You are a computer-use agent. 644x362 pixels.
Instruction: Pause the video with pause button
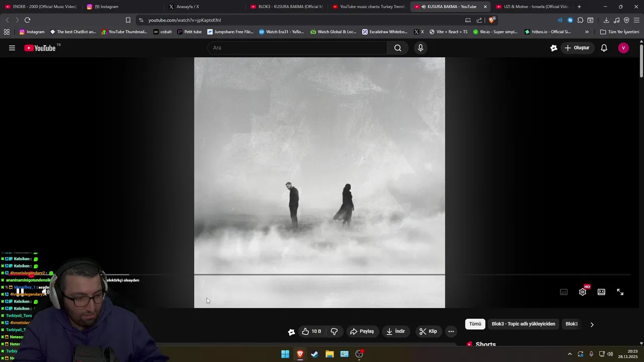pyautogui.click(x=20, y=291)
